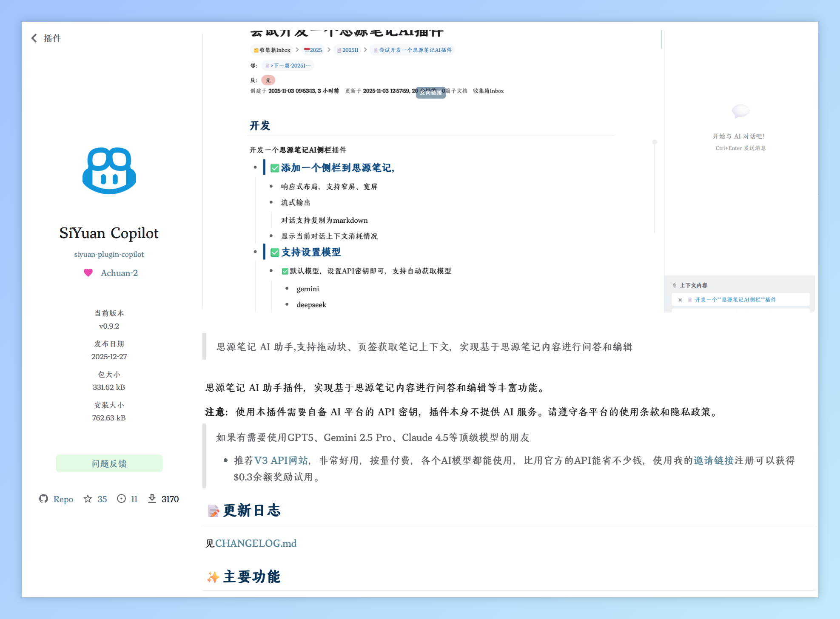
Task: Remove the context item with X icon
Action: pos(680,300)
